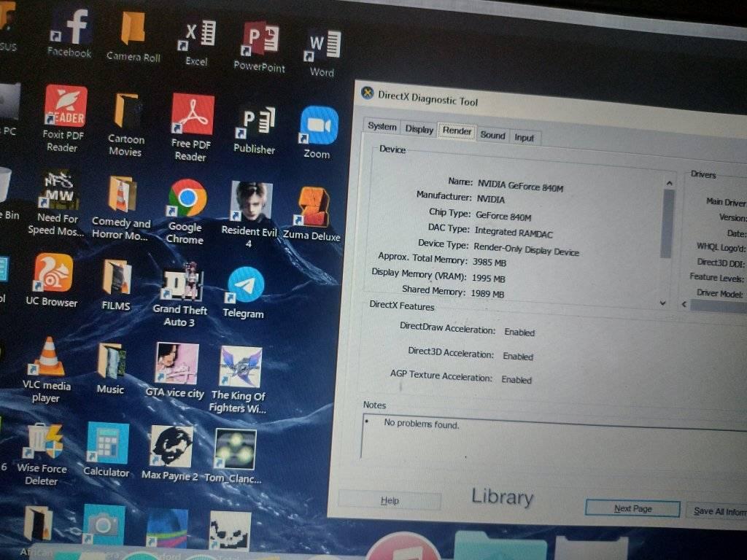Select the Resident Evil 4 icon
This screenshot has height=560, width=747.
pos(249,214)
